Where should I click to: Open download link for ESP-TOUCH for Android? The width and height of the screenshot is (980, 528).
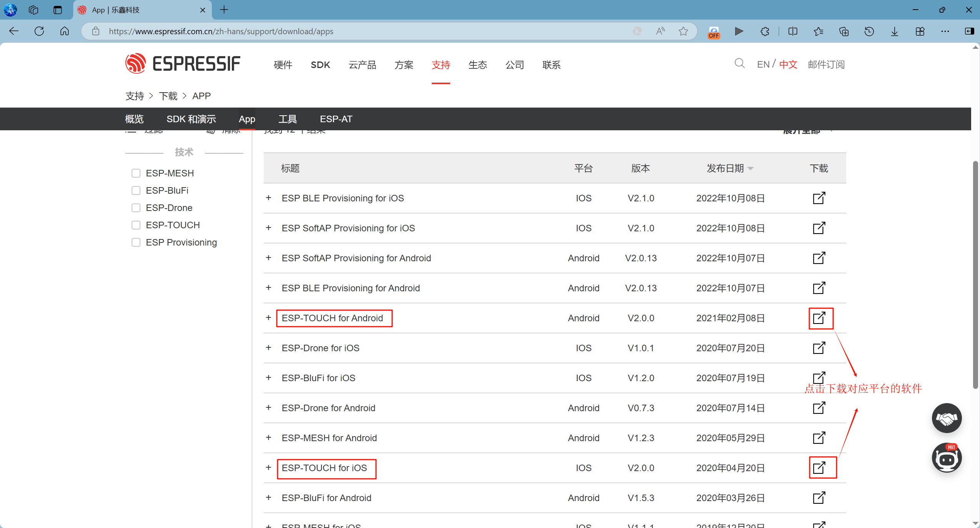(x=819, y=318)
